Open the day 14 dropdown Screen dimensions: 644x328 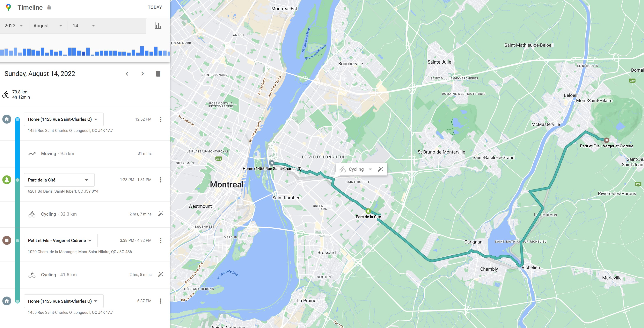click(x=84, y=26)
